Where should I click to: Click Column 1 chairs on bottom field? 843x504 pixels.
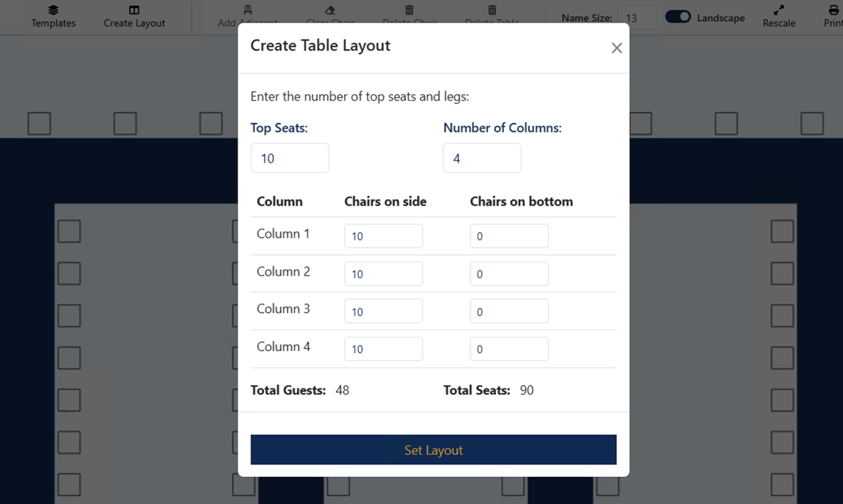509,236
